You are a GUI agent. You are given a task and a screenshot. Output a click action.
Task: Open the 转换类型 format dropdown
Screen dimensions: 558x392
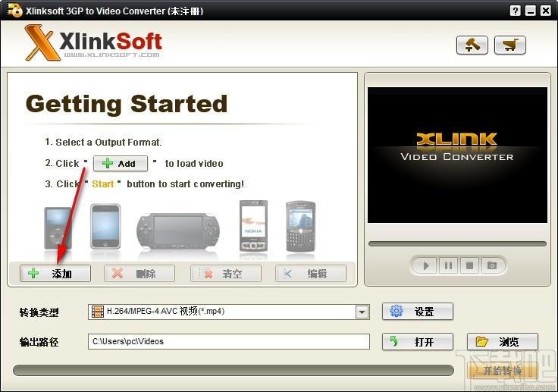362,312
